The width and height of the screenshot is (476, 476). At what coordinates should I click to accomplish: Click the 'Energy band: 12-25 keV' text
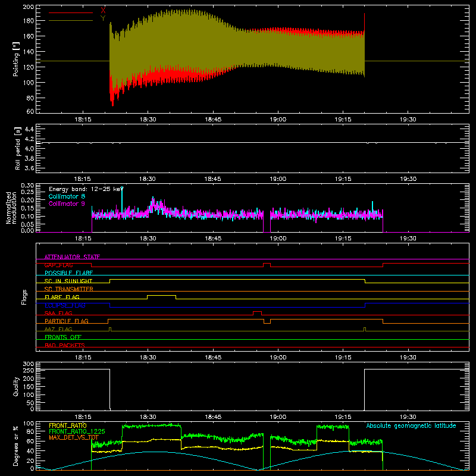coord(86,189)
